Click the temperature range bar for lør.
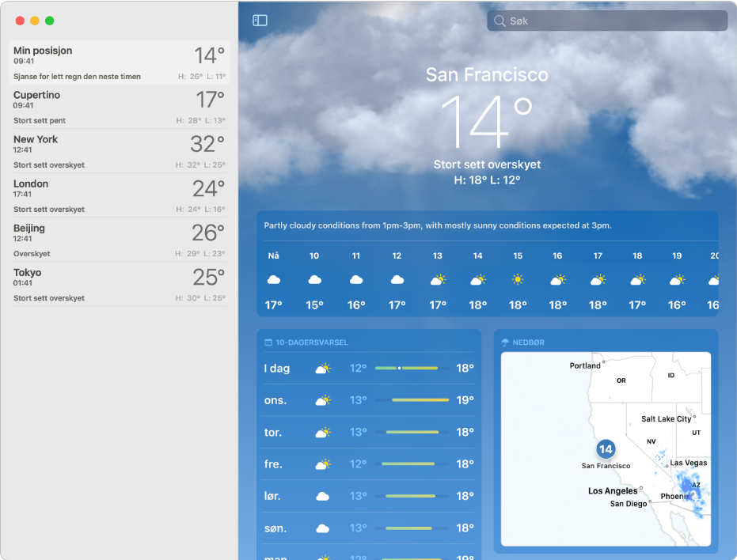Viewport: 737px width, 560px height. [412, 496]
